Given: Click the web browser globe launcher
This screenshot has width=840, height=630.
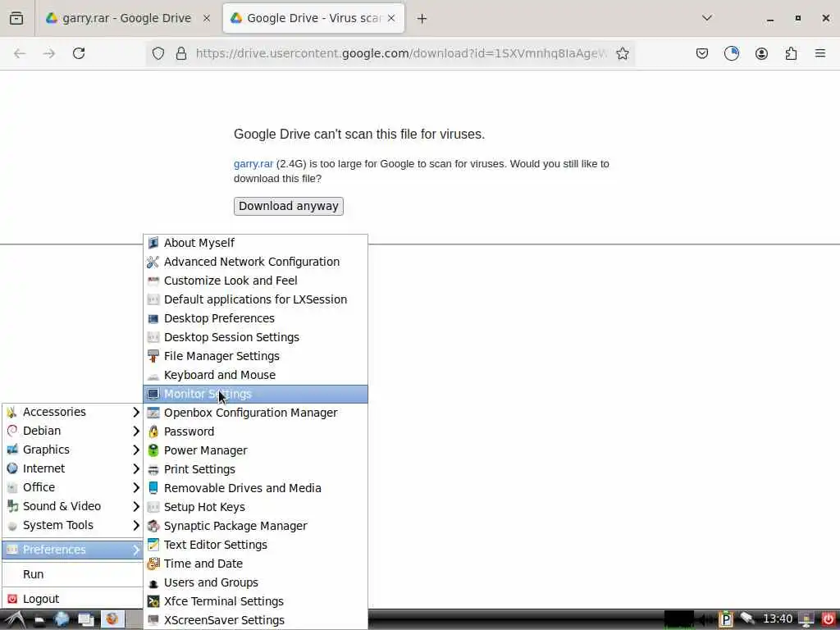Looking at the screenshot, I should point(62,620).
